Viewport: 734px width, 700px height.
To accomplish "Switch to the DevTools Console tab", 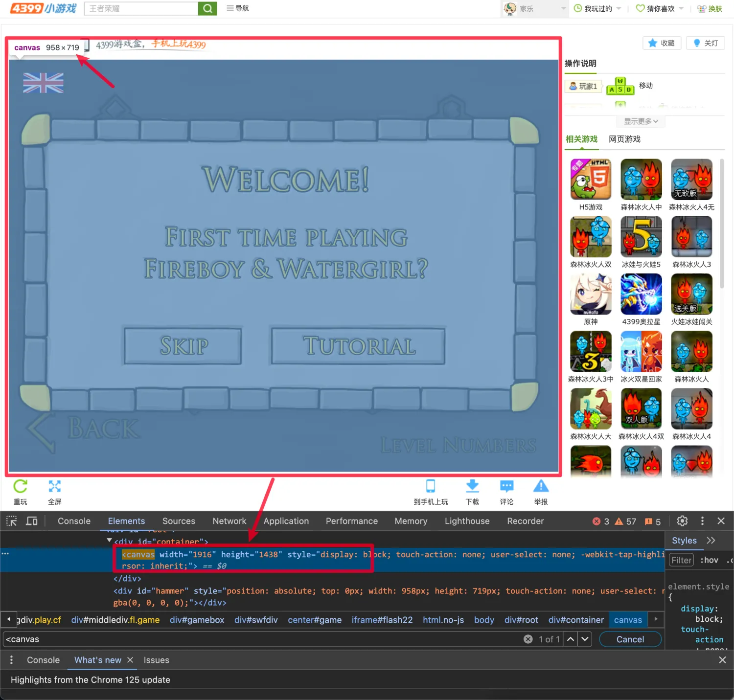I will point(74,521).
